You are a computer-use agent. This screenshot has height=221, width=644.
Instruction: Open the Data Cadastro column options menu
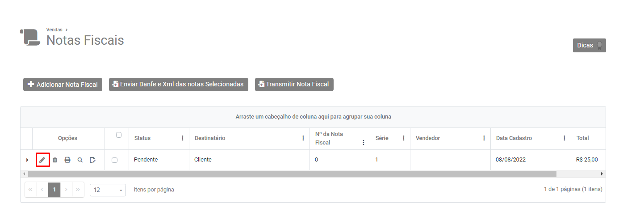[564, 138]
